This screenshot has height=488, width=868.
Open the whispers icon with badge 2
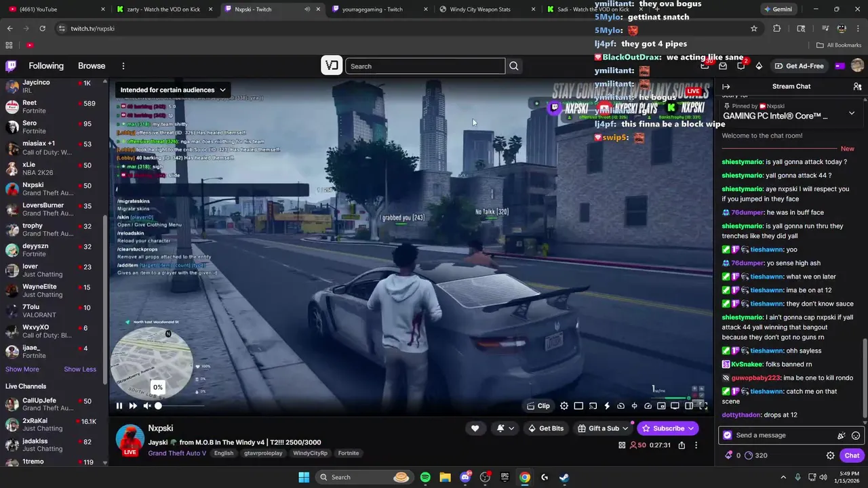point(741,66)
